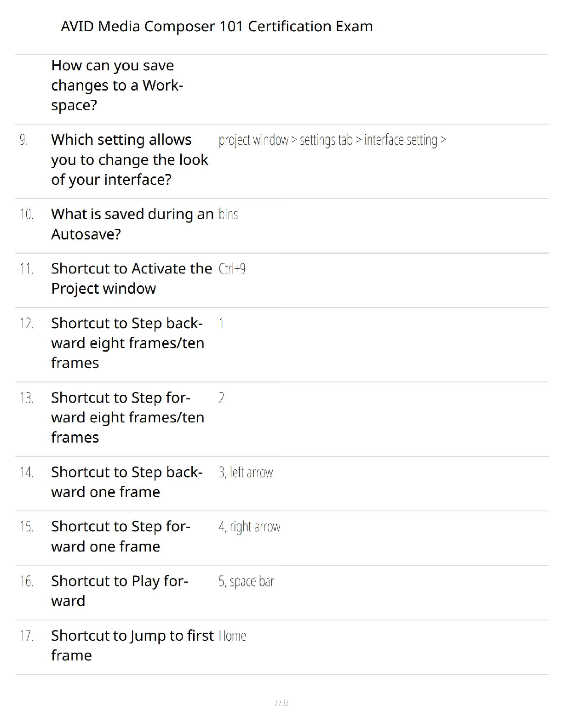Select the question about the interface look setting
Viewport: 563px width, 728px height.
(129, 159)
